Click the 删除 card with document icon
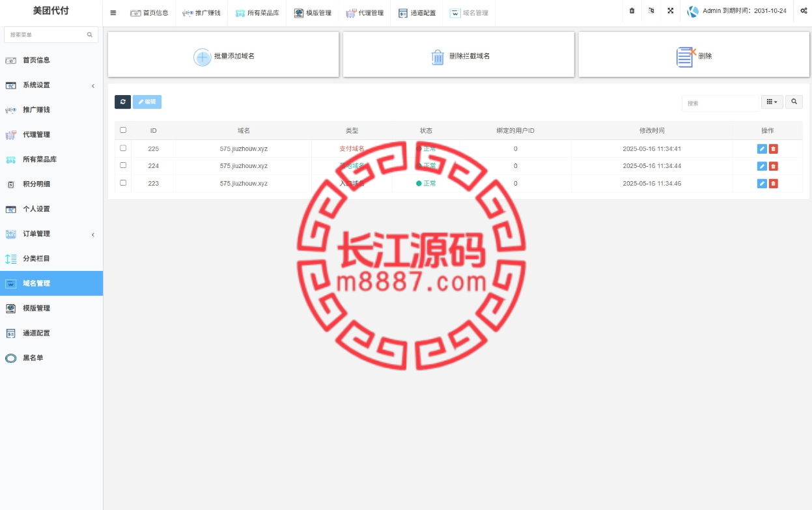This screenshot has width=812, height=510. (694, 55)
